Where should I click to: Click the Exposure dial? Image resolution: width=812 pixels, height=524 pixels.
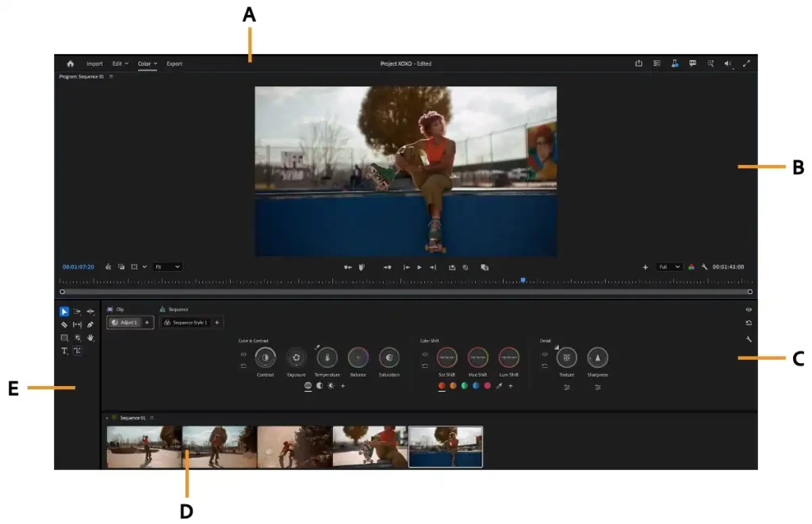coord(296,358)
